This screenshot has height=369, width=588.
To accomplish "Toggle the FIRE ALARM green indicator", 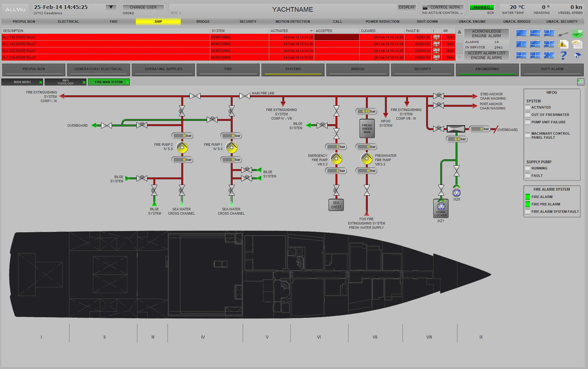I will click(x=528, y=197).
